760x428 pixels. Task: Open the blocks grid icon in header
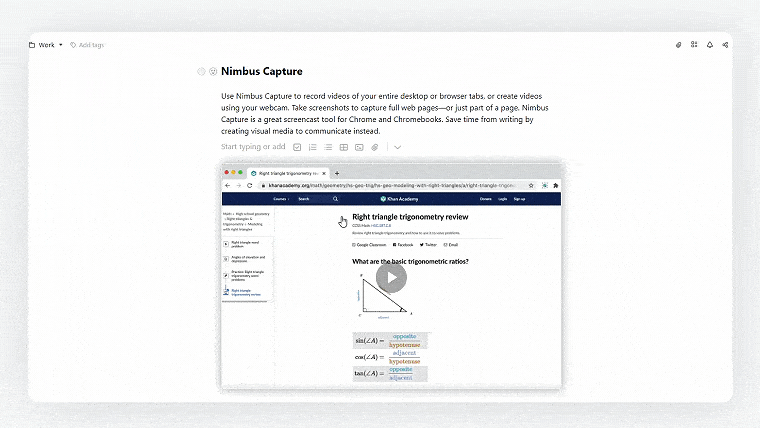[x=694, y=45]
